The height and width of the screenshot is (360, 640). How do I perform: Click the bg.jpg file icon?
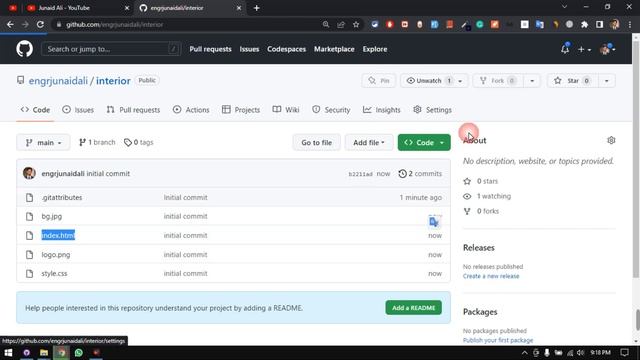(x=29, y=216)
